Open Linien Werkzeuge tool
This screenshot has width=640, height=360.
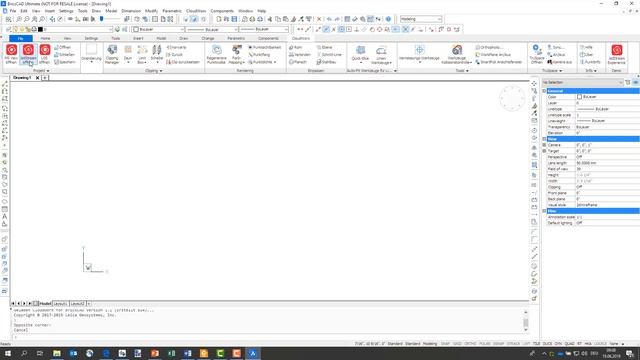[x=381, y=54]
